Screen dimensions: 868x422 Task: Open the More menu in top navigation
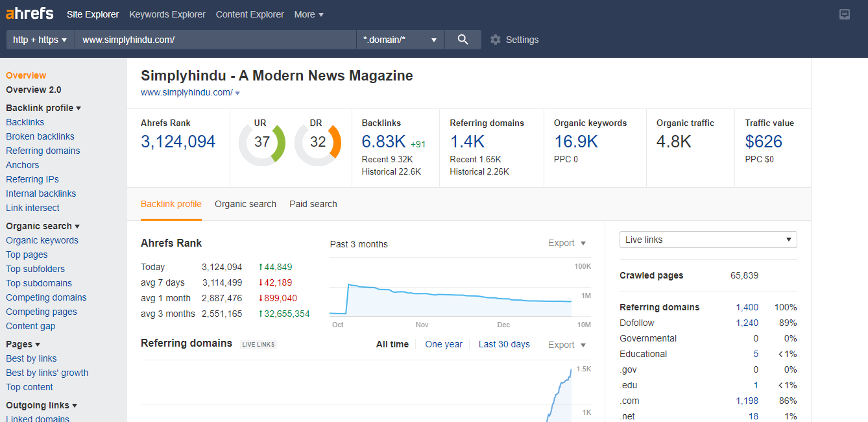coord(309,14)
